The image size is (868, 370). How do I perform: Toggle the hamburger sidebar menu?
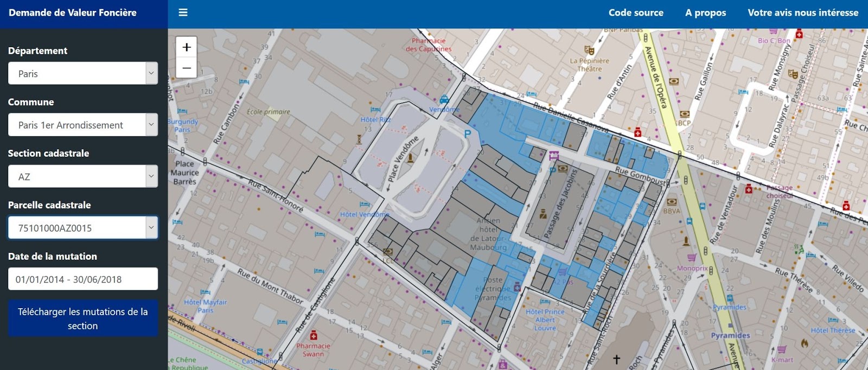[183, 12]
